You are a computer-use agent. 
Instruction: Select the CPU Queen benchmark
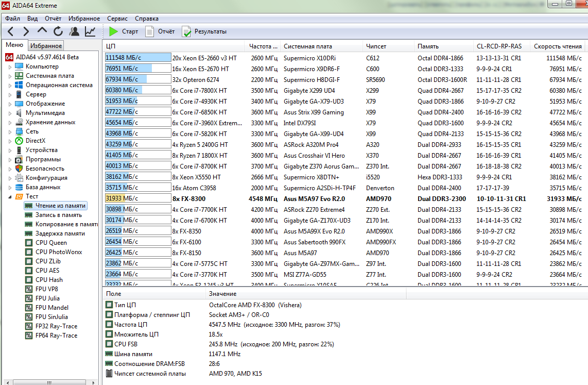click(x=51, y=243)
